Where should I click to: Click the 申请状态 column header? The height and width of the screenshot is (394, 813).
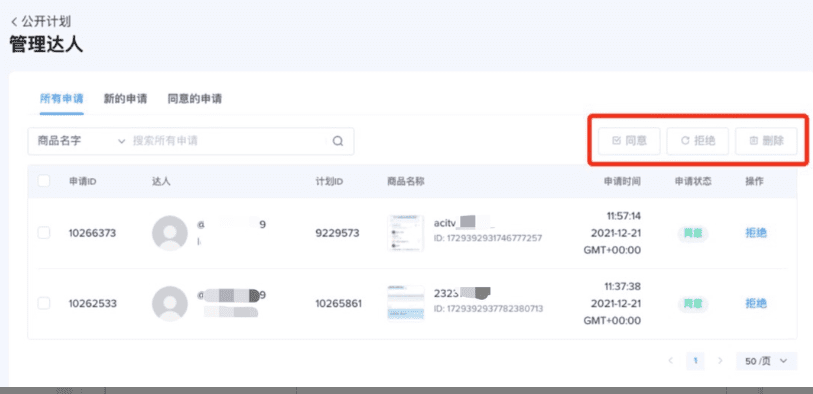pyautogui.click(x=693, y=181)
